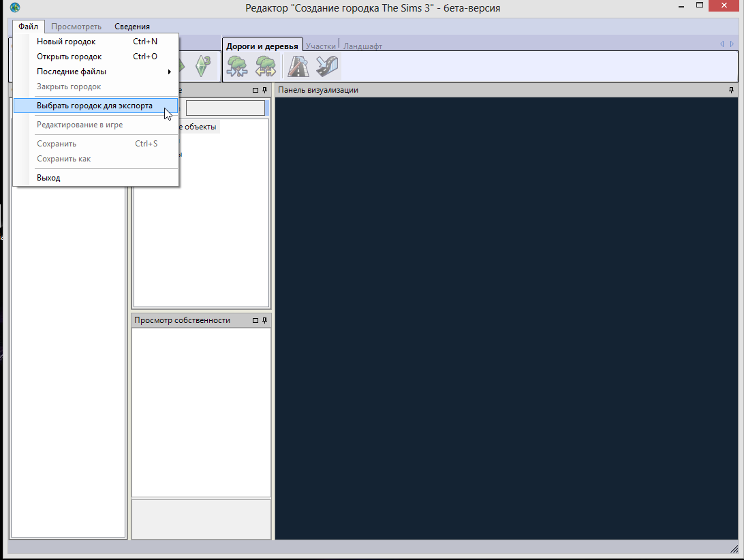Click the search field above the objects list
The height and width of the screenshot is (560, 744).
[225, 108]
